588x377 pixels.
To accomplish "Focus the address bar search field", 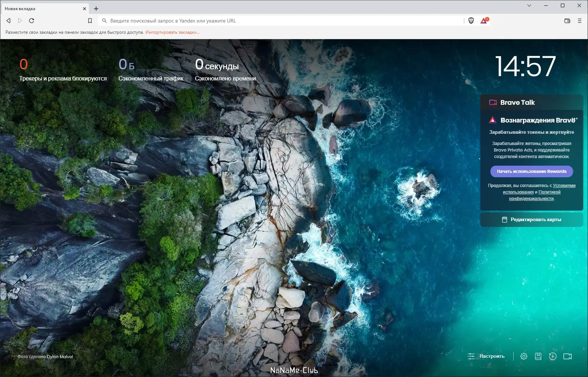I will [x=281, y=21].
